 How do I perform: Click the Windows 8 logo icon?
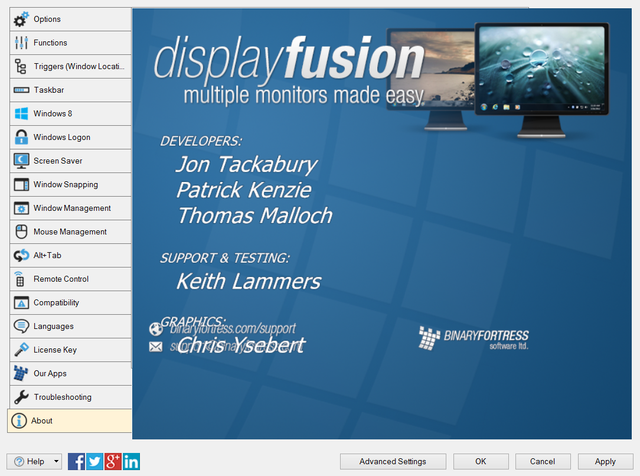point(21,113)
